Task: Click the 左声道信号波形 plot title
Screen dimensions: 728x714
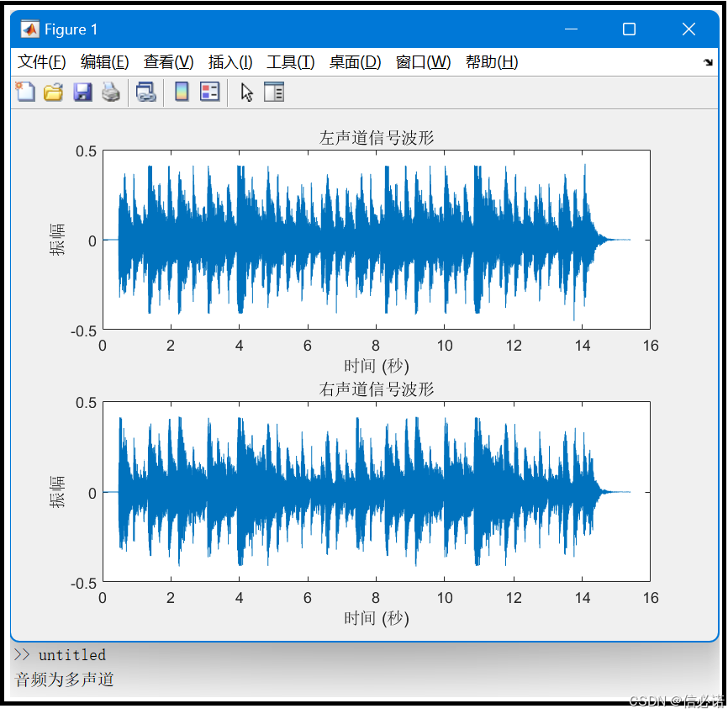Action: click(376, 138)
